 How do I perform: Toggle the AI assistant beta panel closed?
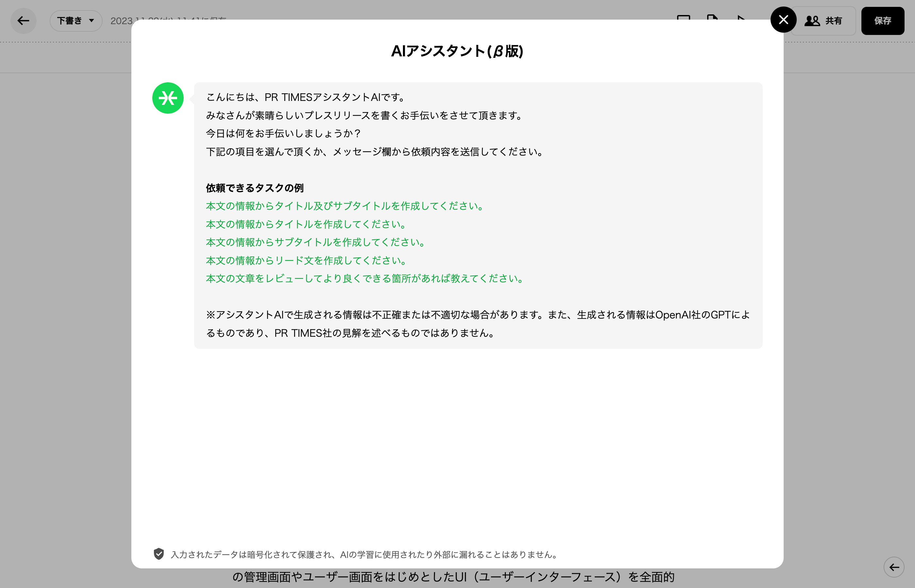[783, 19]
